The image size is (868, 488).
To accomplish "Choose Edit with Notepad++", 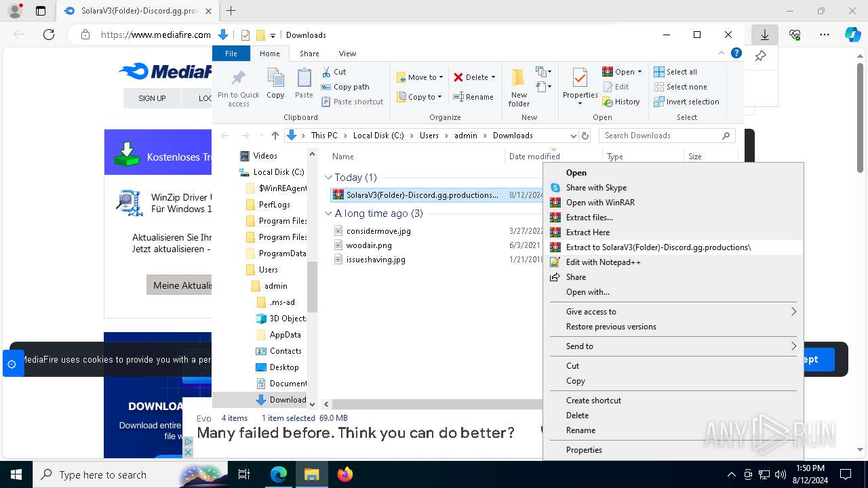I will pyautogui.click(x=673, y=262).
